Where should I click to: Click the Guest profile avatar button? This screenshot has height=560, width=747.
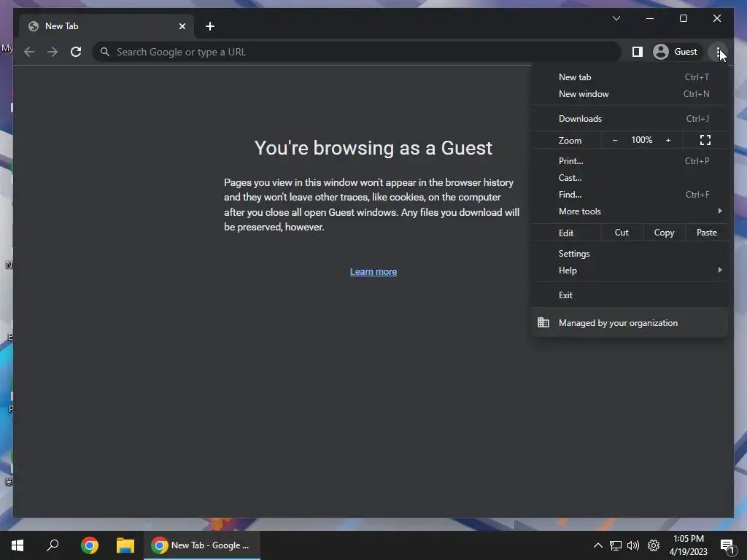pos(676,52)
